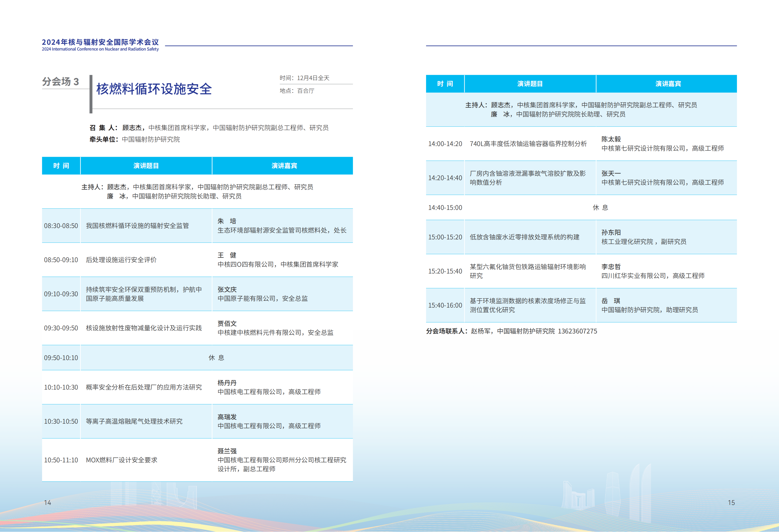779x532 pixels.
Task: Click the label 分会场 3
Action: coord(61,81)
